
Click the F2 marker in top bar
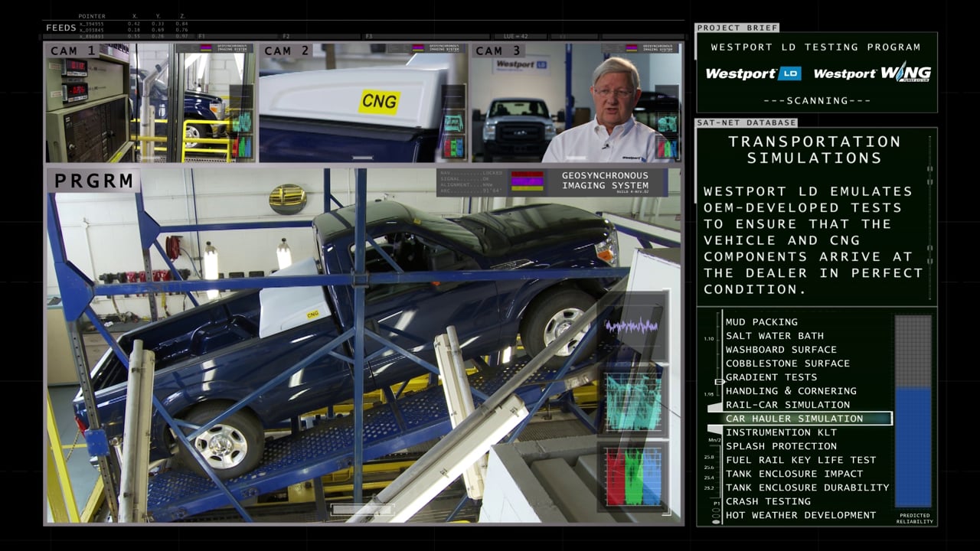(x=286, y=36)
